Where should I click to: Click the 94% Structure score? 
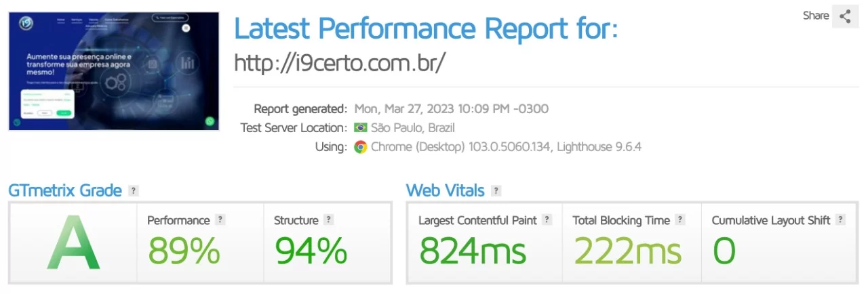pyautogui.click(x=311, y=251)
